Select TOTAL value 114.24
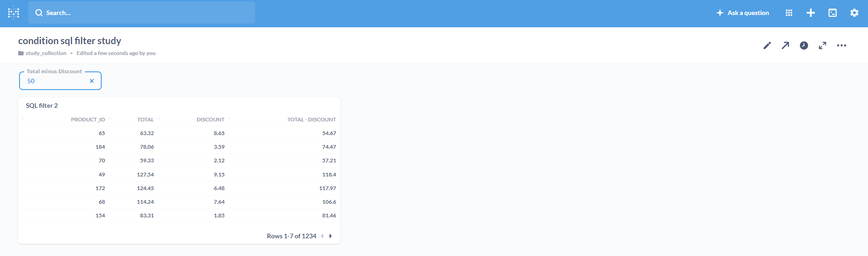Screen dimensions: 868x256 click(x=145, y=202)
